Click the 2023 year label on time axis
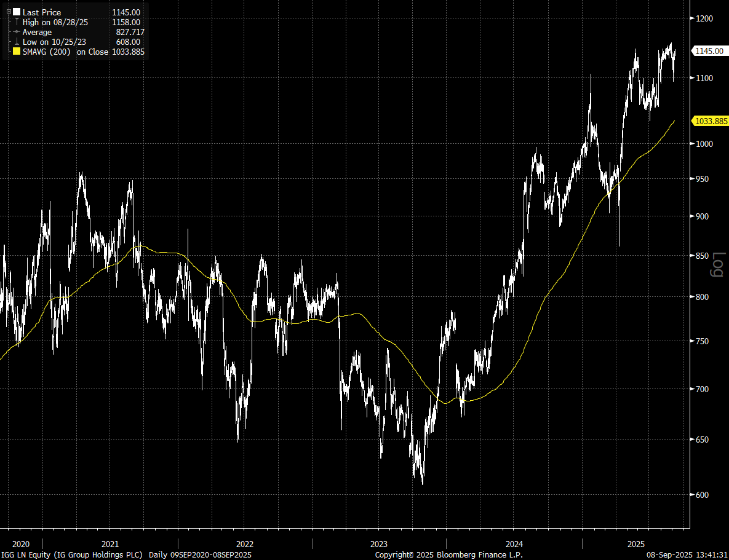The height and width of the screenshot is (560, 729). coord(379,544)
